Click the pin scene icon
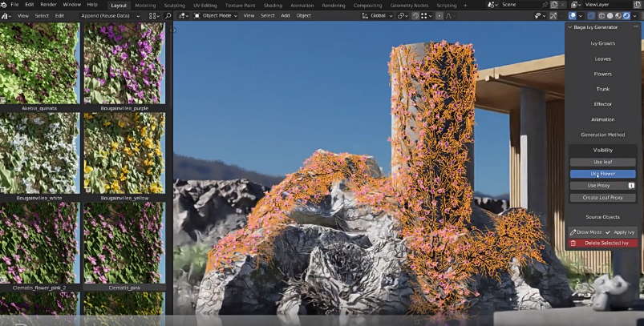The image size is (644, 326). [x=545, y=5]
